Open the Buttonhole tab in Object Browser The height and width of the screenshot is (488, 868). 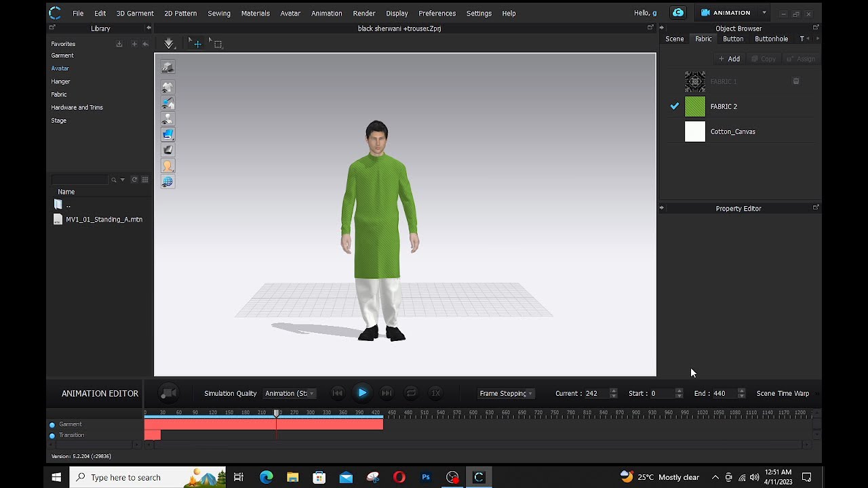pos(771,39)
